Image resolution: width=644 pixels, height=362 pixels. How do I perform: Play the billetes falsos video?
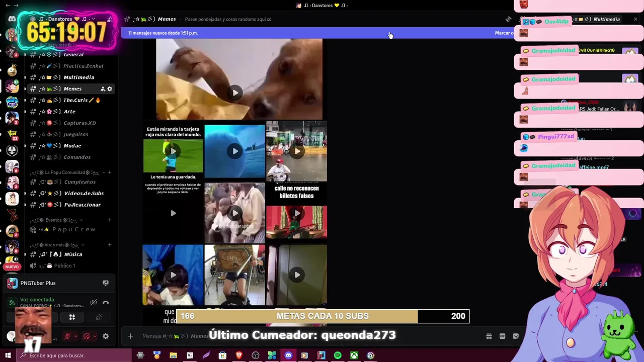tap(297, 213)
